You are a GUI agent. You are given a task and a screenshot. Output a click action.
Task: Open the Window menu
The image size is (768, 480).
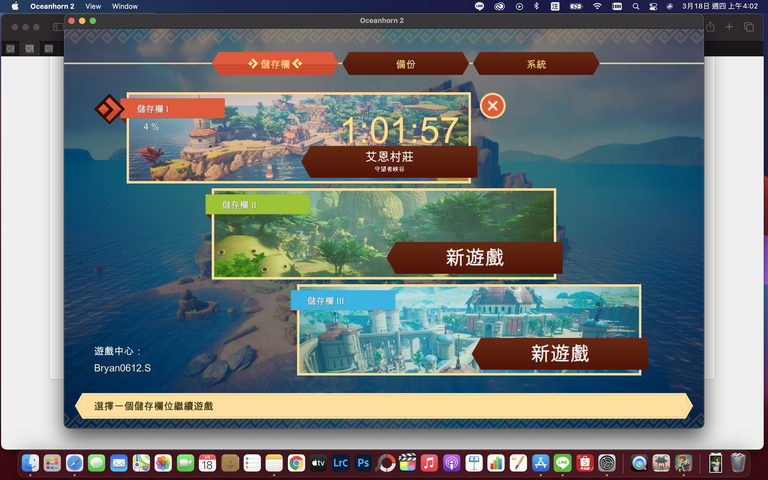click(x=125, y=6)
